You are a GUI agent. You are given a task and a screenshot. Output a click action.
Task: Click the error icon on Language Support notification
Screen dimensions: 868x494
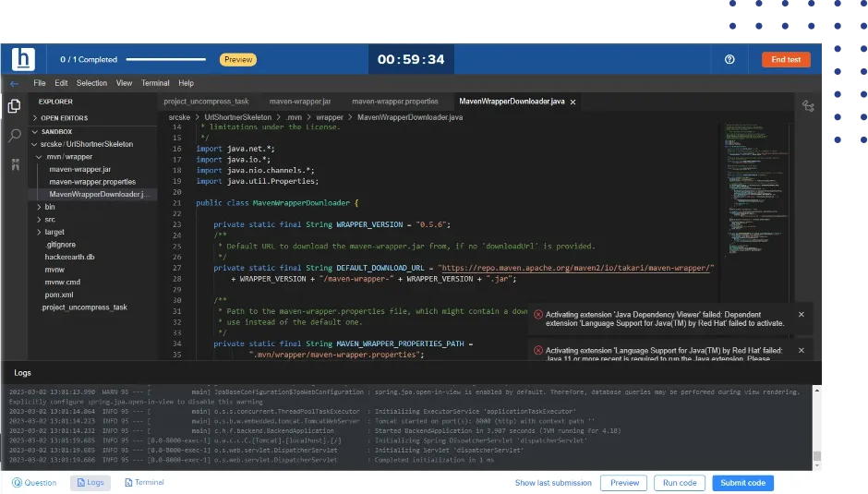[538, 351]
